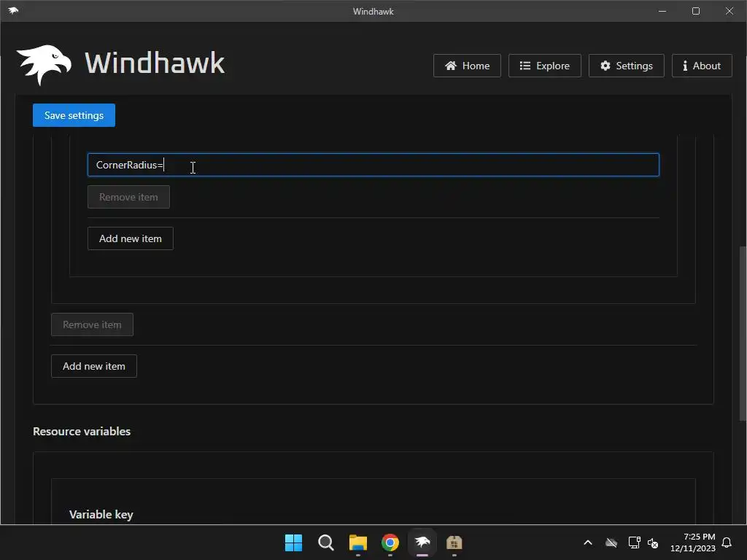The image size is (747, 560).
Task: Click the vertical scrollbar thumb
Action: tap(742, 333)
